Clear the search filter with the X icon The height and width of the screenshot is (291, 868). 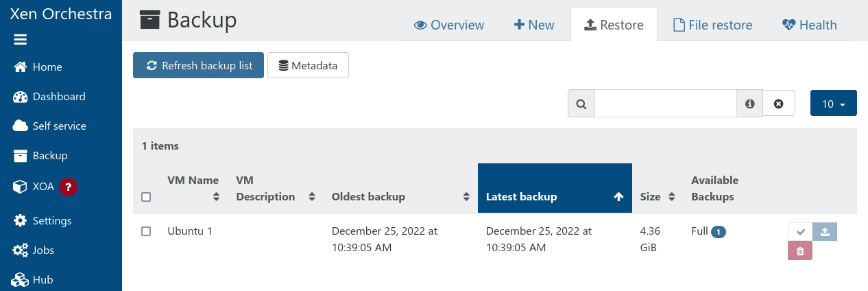(778, 104)
